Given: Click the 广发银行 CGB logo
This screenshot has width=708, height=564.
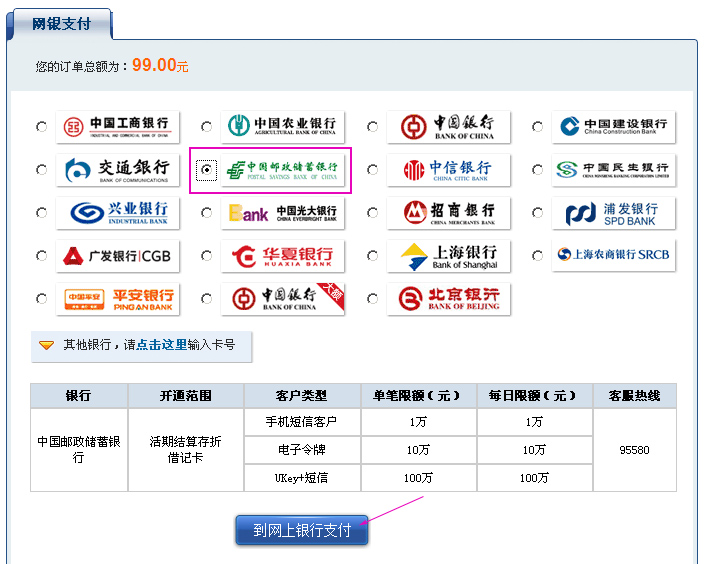Looking at the screenshot, I should 117,256.
